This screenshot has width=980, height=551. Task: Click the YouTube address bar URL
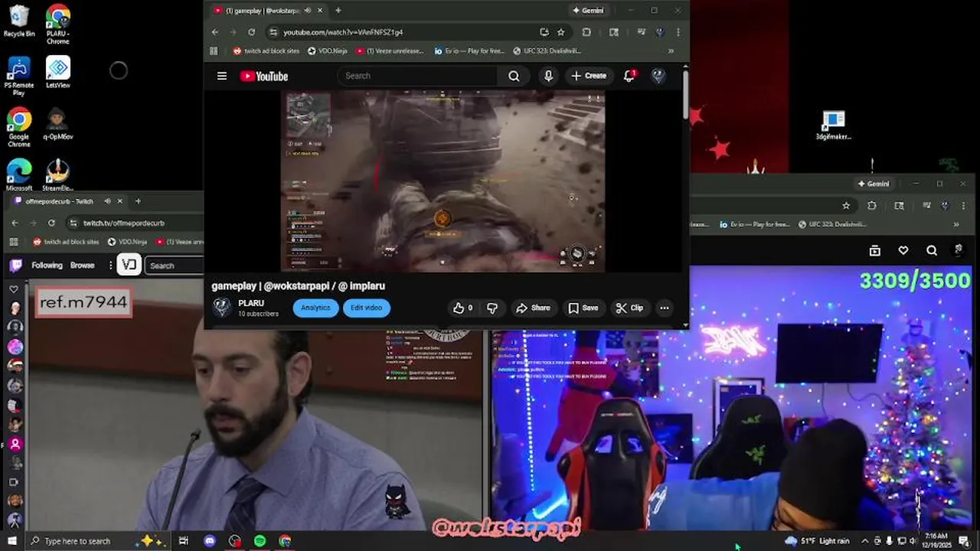pyautogui.click(x=343, y=32)
